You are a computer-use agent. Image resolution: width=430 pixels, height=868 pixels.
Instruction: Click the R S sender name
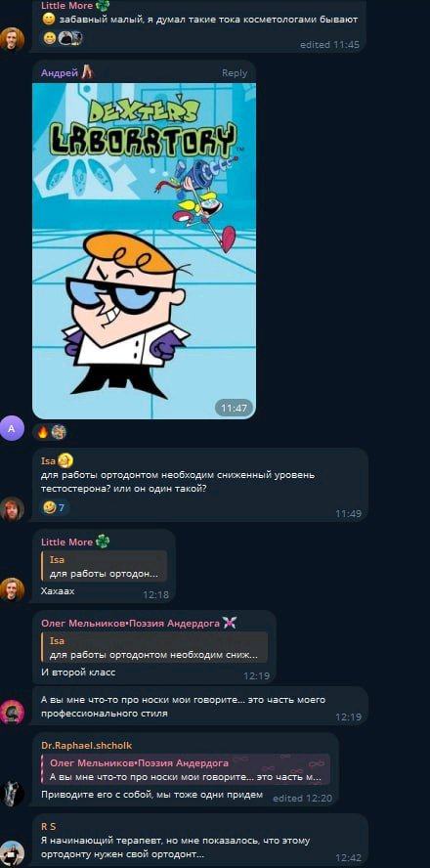click(x=48, y=826)
